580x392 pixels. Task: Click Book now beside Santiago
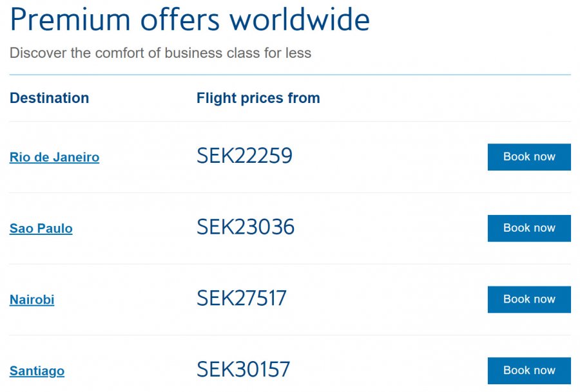coord(528,371)
